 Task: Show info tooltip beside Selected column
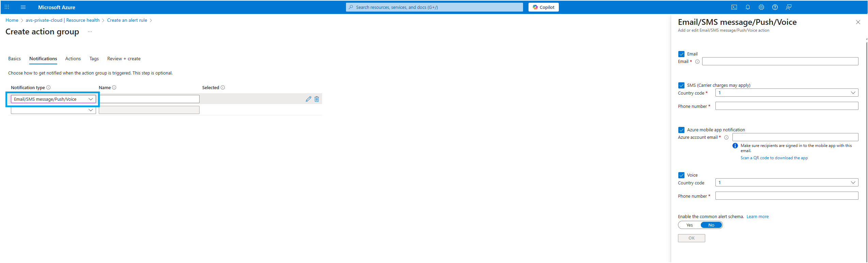(223, 87)
